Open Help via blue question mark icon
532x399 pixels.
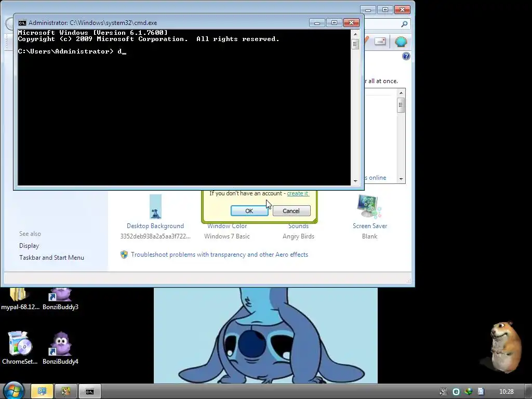[406, 56]
